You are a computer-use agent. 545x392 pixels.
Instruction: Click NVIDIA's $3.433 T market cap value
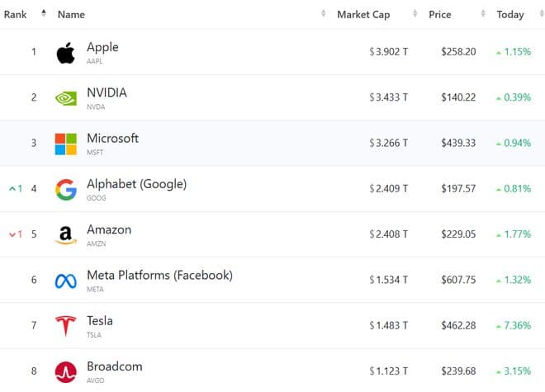click(x=389, y=97)
